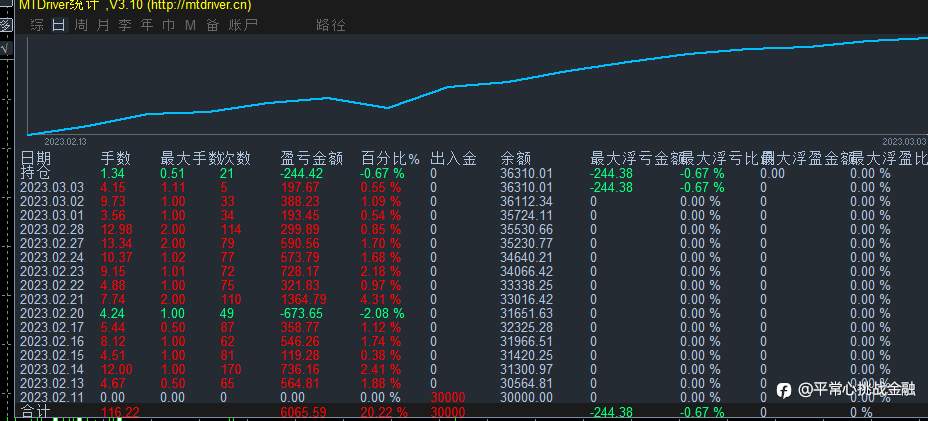This screenshot has height=421, width=928.
Task: Select the 2023.02.20 date row
Action: [52, 313]
